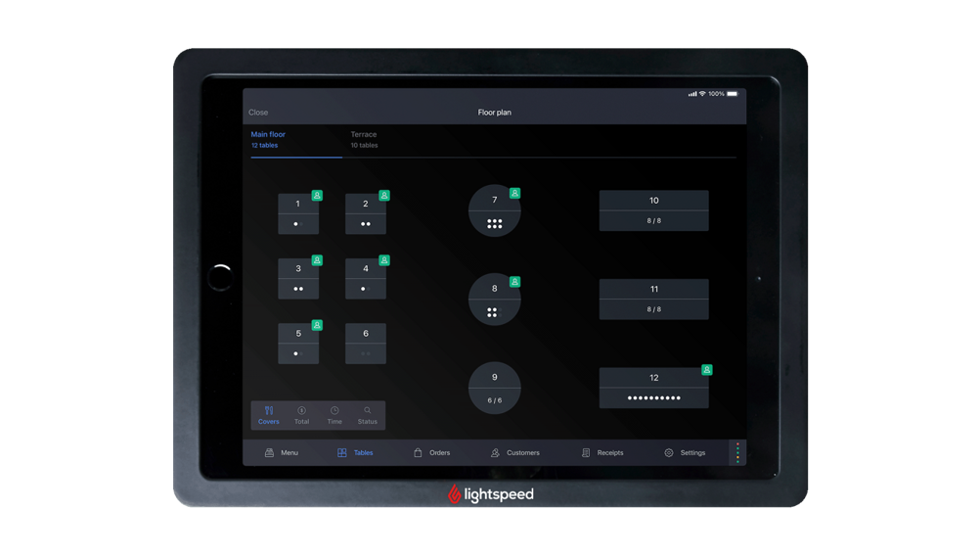Select the Tables icon in bottom bar
980x555 pixels.
click(x=342, y=453)
